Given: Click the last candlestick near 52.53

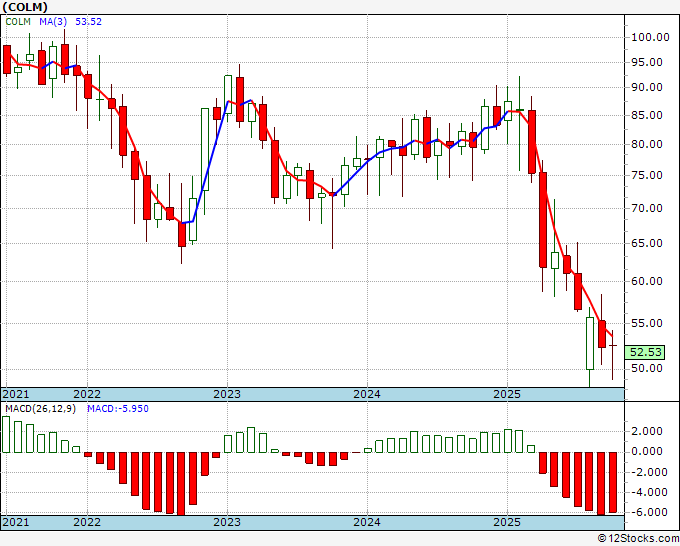Looking at the screenshot, I should point(613,355).
